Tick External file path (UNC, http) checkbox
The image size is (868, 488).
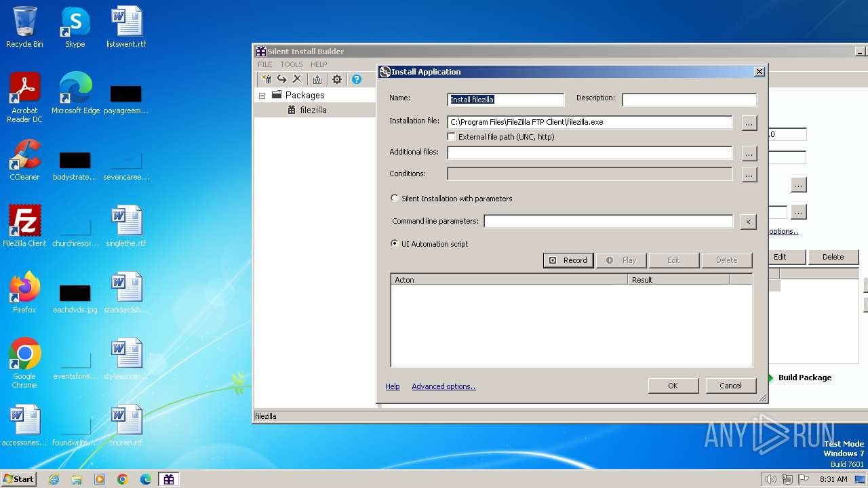pos(452,137)
